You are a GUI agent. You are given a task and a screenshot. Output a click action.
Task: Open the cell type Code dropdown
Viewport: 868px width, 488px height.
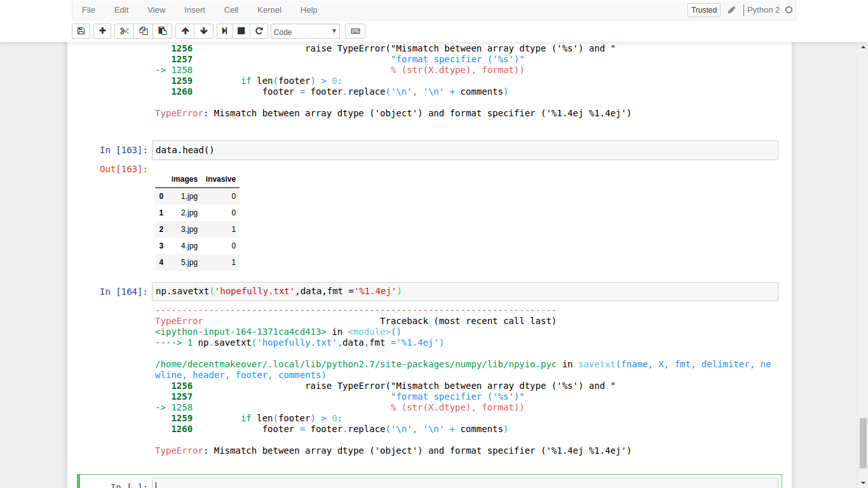pyautogui.click(x=306, y=32)
